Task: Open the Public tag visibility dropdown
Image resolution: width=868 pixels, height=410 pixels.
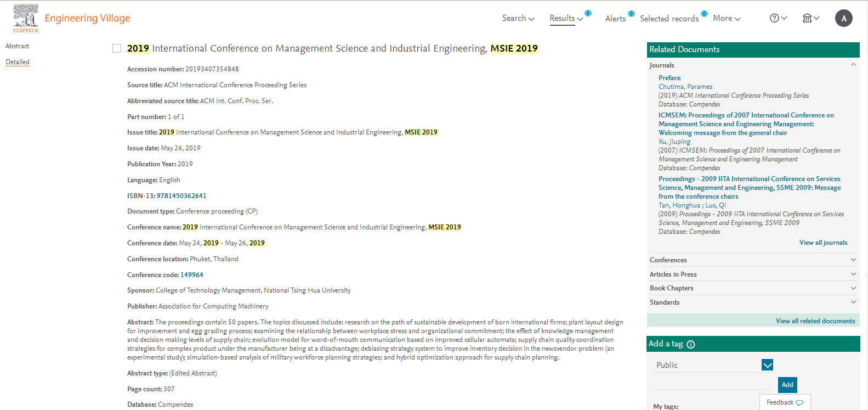Action: tap(768, 365)
